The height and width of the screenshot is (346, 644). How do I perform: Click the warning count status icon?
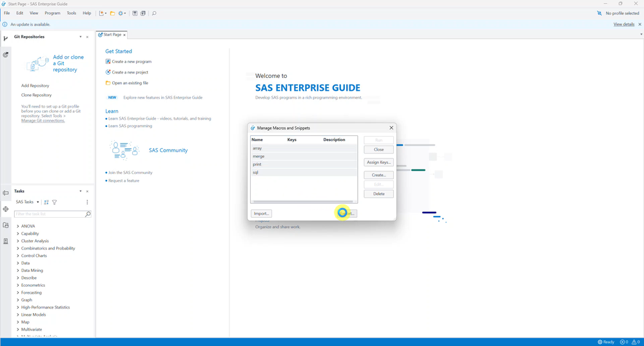click(x=636, y=342)
